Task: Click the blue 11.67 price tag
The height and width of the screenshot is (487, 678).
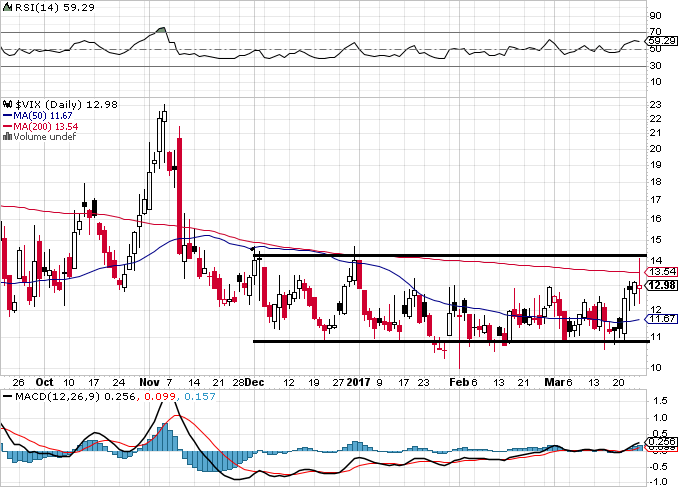Action: (659, 319)
